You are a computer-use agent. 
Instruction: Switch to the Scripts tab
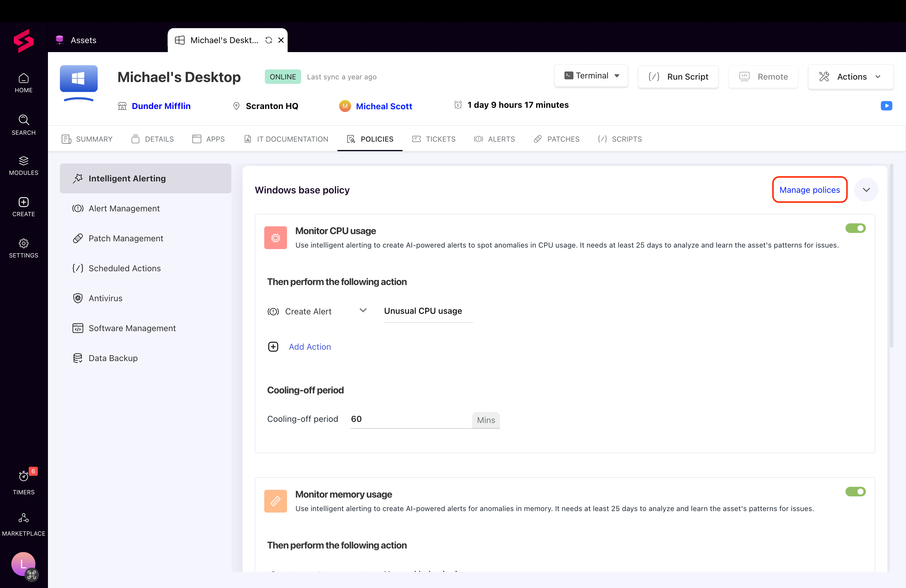(x=620, y=139)
